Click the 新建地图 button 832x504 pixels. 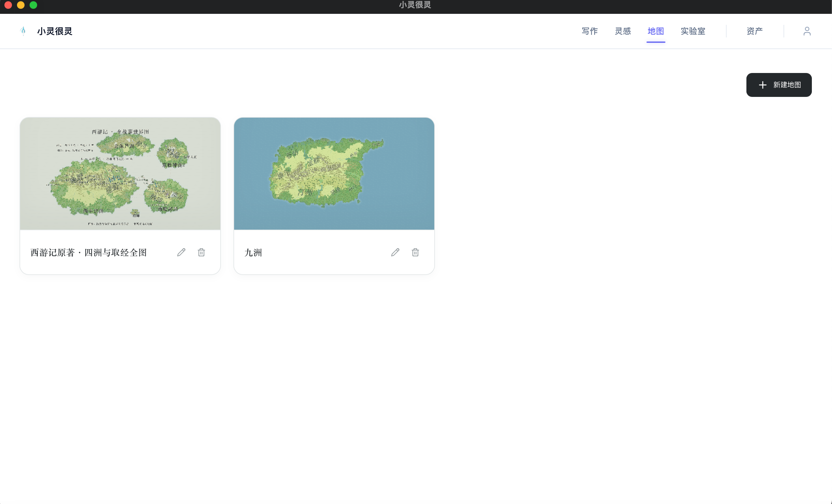point(779,85)
